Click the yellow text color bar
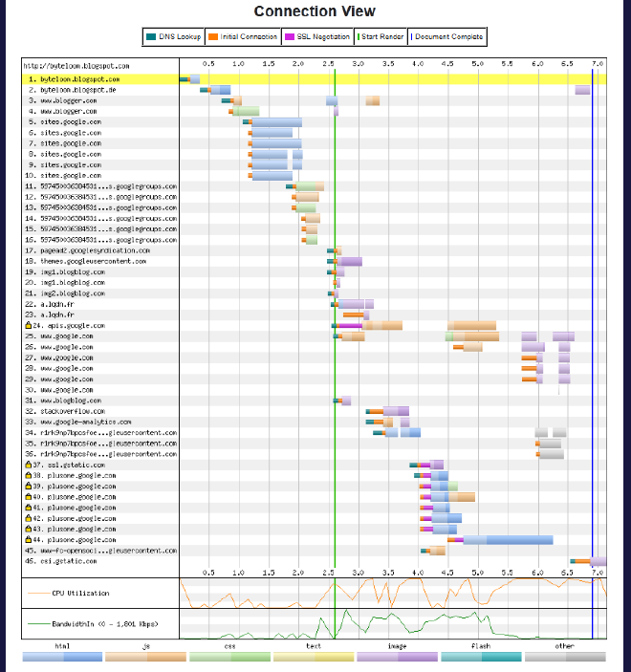 pos(314,657)
